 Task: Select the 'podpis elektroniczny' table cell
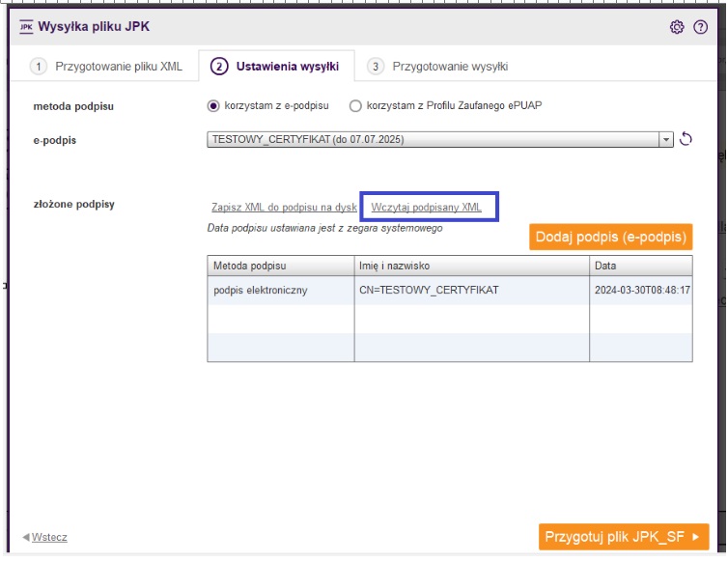pyautogui.click(x=280, y=291)
